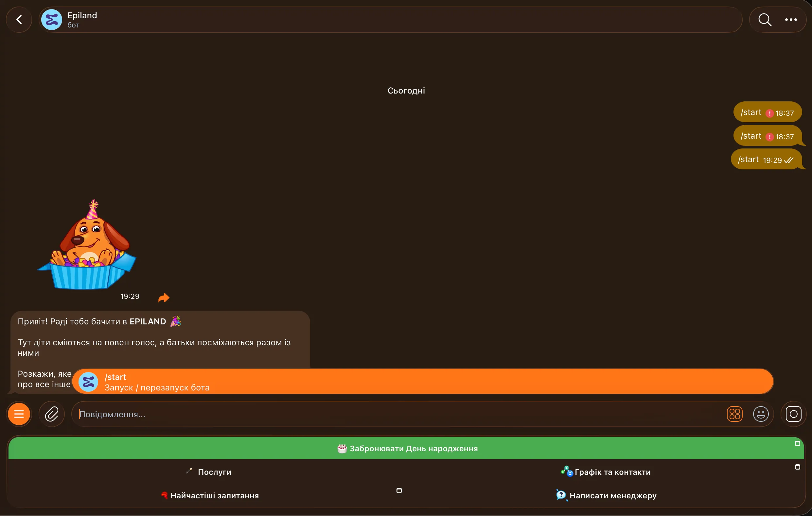Click Забронювати День народження button
Image resolution: width=812 pixels, height=516 pixels.
(x=406, y=448)
